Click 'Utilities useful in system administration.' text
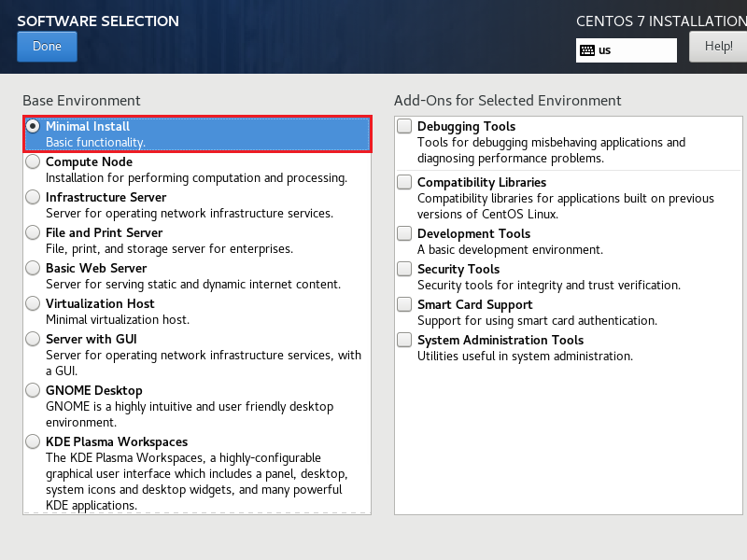This screenshot has height=560, width=747. point(525,357)
